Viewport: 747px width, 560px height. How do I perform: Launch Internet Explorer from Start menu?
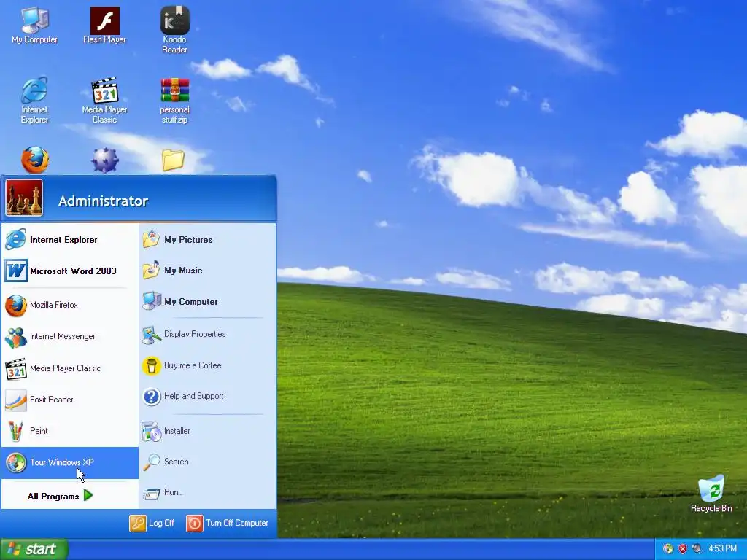pos(69,239)
